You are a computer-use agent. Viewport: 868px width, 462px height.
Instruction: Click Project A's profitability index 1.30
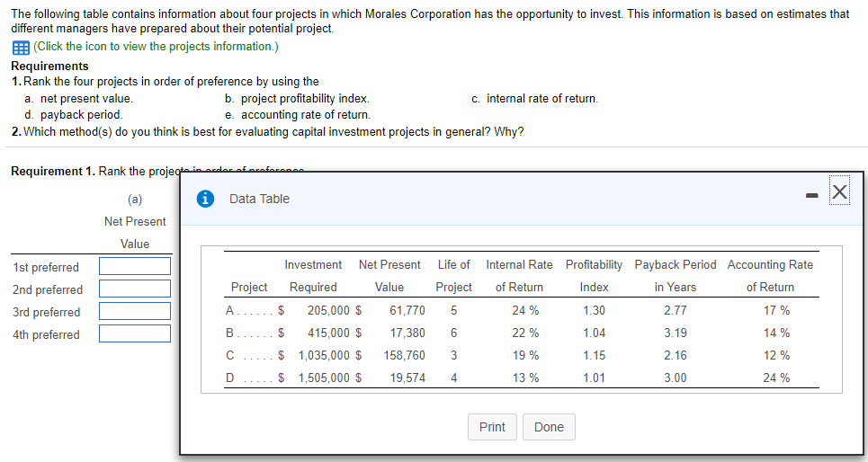point(594,310)
